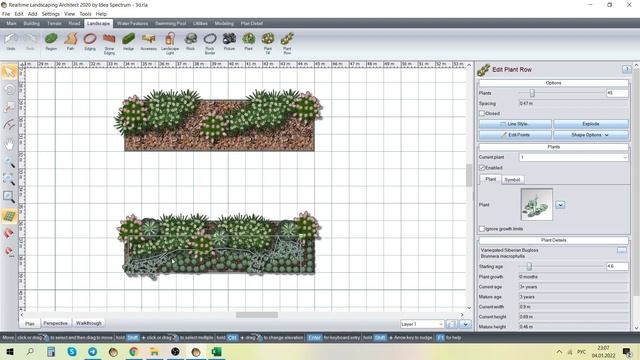Open the Add menu
The height and width of the screenshot is (360, 640).
(x=32, y=14)
